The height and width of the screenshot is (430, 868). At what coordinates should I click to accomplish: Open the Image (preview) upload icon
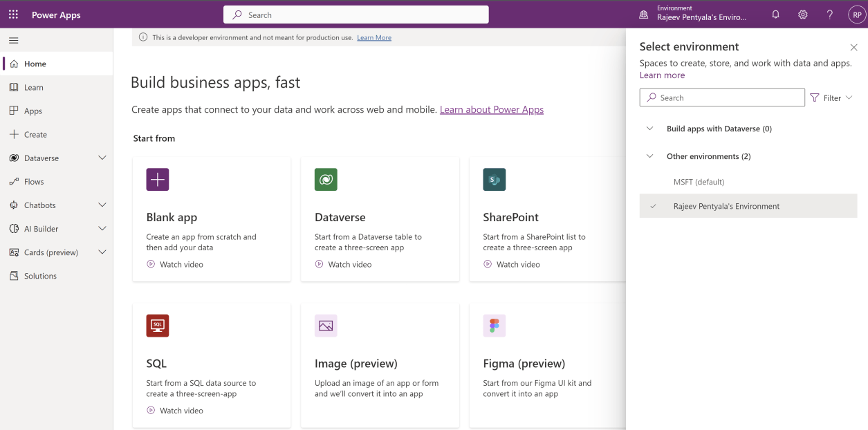tap(325, 326)
